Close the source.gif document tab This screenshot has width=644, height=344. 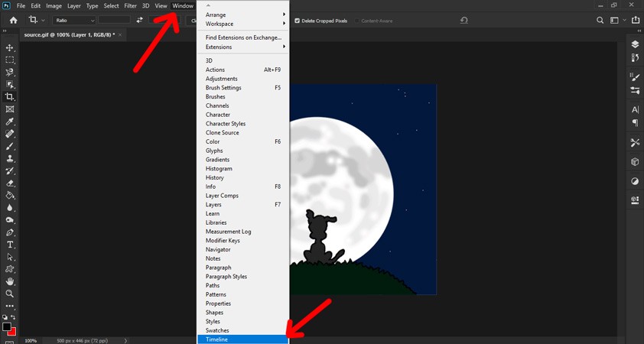(x=120, y=34)
